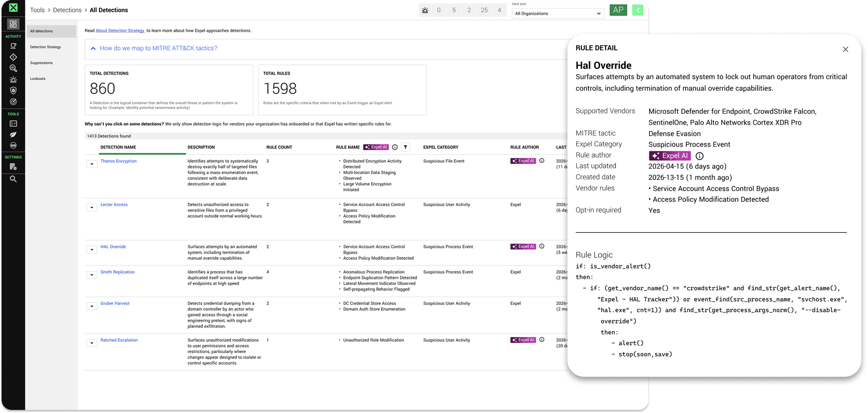Click info icon beside Rule author badge
The height and width of the screenshot is (413, 868).
699,156
